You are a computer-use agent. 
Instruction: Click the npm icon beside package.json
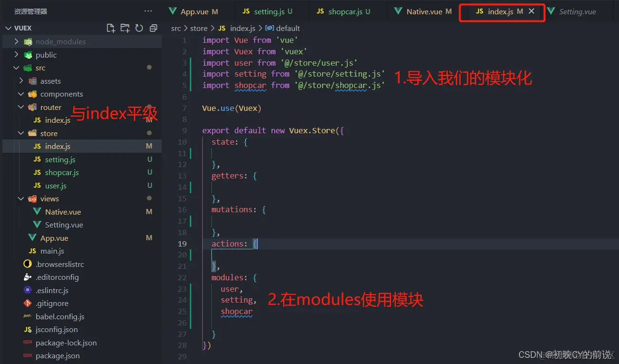(28, 355)
